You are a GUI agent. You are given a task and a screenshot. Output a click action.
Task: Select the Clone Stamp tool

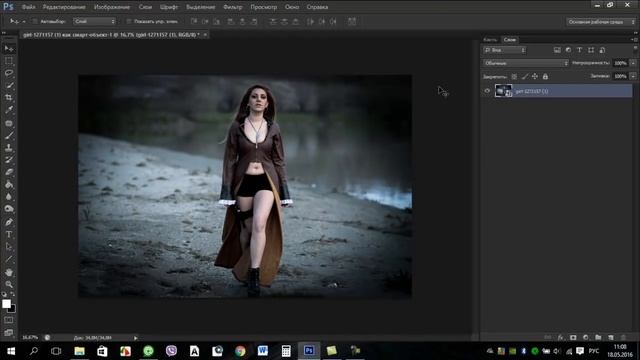9,147
